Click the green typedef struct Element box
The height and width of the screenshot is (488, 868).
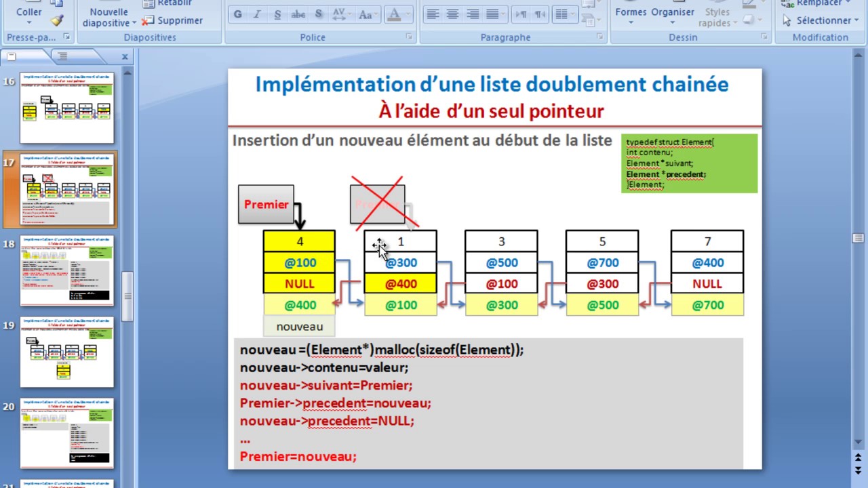(689, 163)
